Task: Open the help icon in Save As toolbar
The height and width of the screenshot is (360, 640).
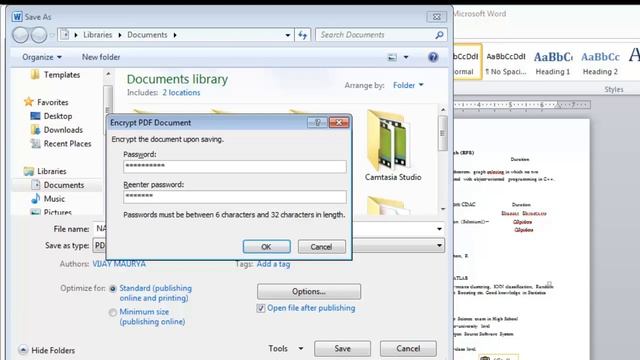Action: (433, 57)
